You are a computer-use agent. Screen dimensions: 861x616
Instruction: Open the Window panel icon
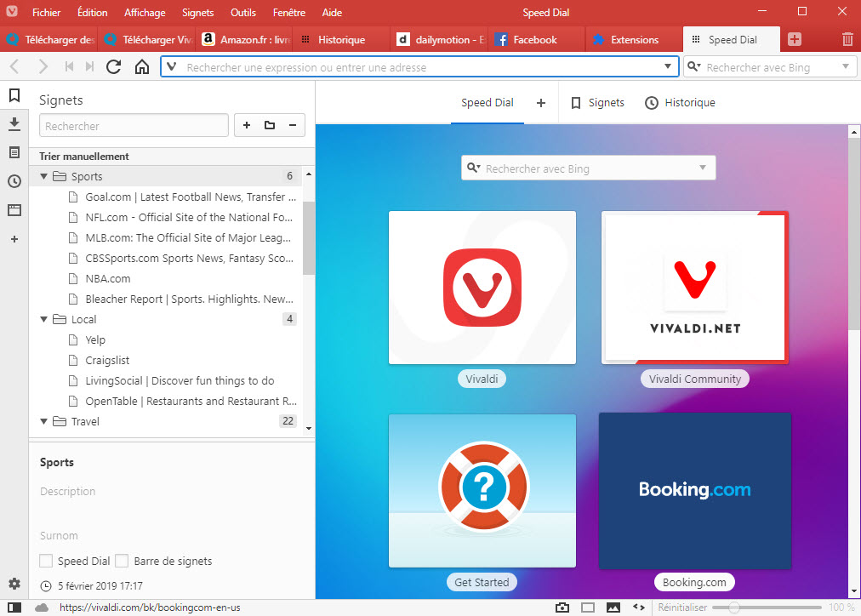coord(14,209)
